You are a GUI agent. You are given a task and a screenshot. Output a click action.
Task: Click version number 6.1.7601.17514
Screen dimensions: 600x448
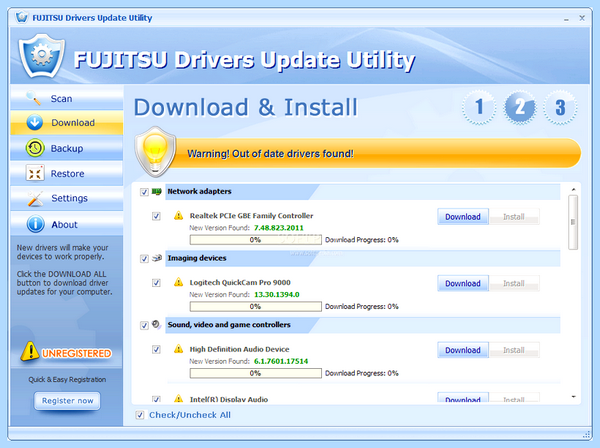click(281, 361)
